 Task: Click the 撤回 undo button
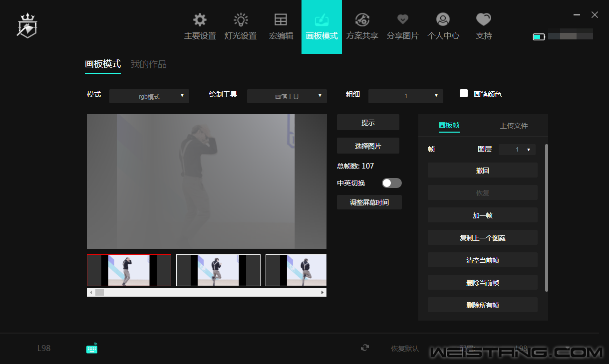point(483,171)
